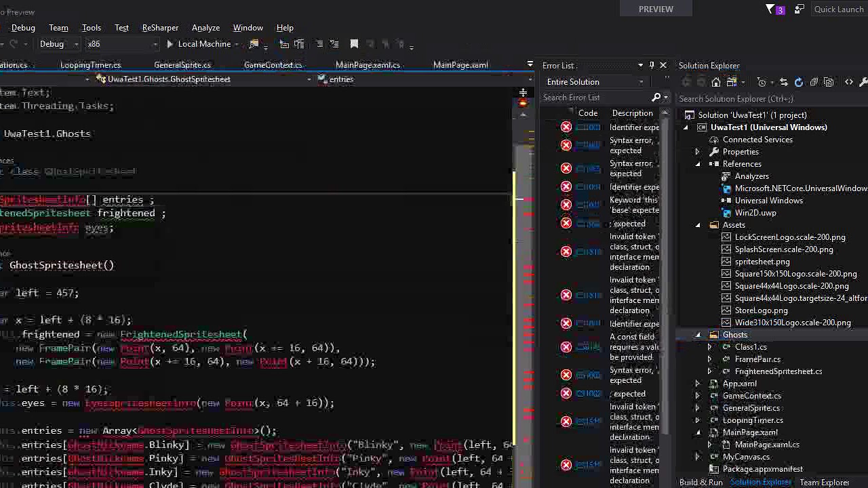Select Win2D.uwp reference
868x488 pixels.
click(755, 213)
